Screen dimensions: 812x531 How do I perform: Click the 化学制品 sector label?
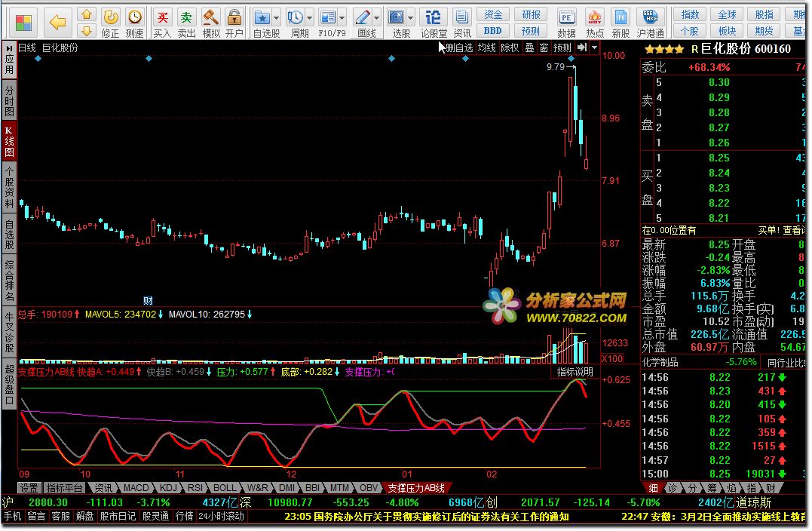[660, 362]
